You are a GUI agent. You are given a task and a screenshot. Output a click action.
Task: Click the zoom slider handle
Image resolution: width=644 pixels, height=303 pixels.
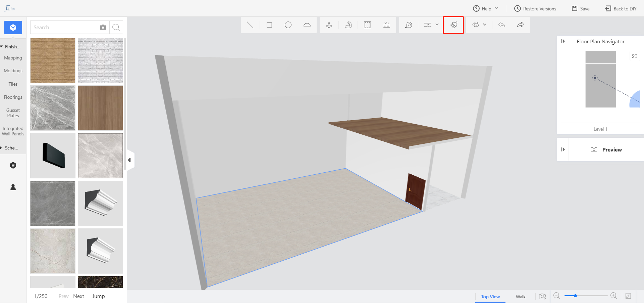coord(575,296)
